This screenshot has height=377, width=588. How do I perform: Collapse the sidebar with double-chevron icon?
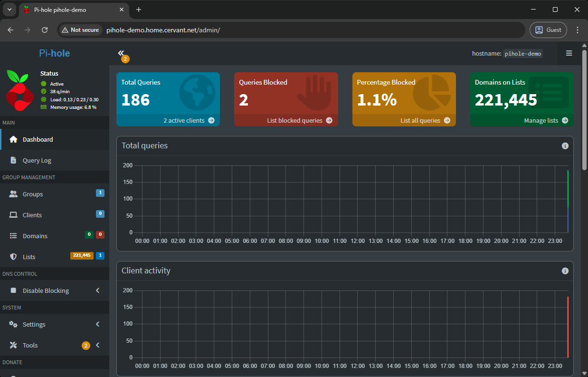tap(121, 53)
